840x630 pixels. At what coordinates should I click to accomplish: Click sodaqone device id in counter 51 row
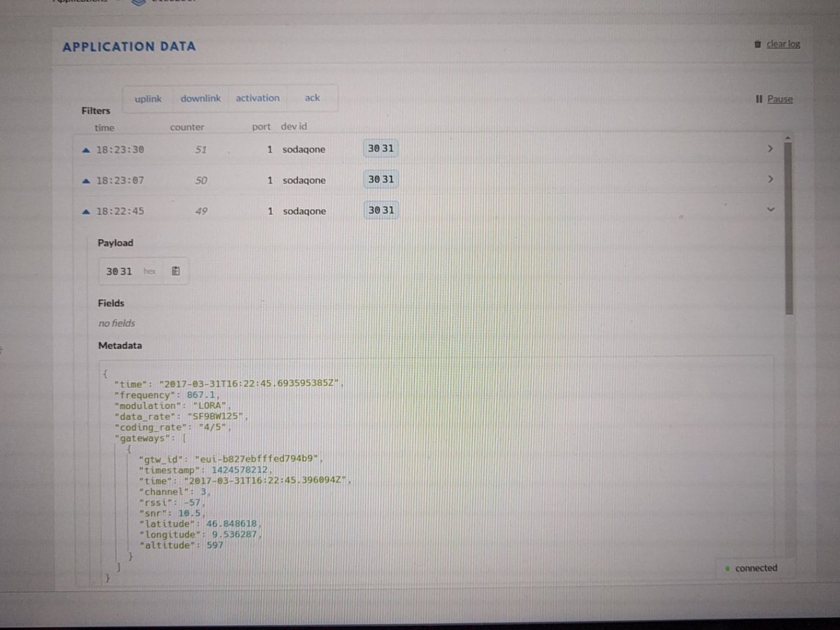point(304,150)
